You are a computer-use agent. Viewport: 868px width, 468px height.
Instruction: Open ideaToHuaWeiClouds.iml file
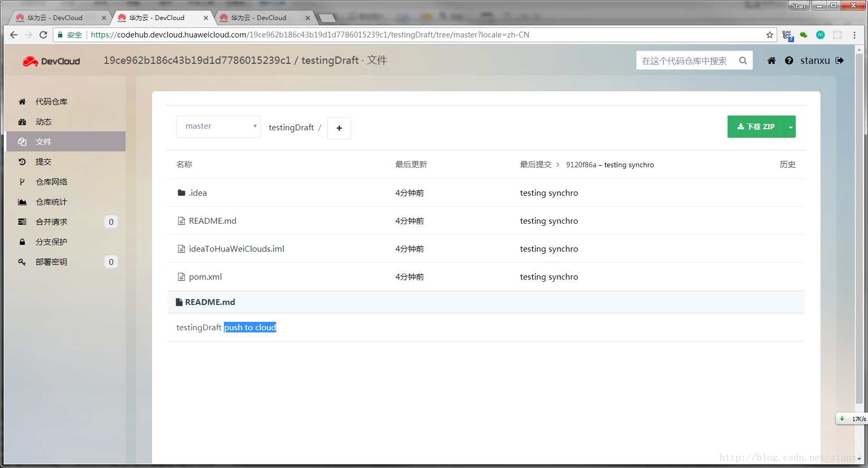[237, 249]
